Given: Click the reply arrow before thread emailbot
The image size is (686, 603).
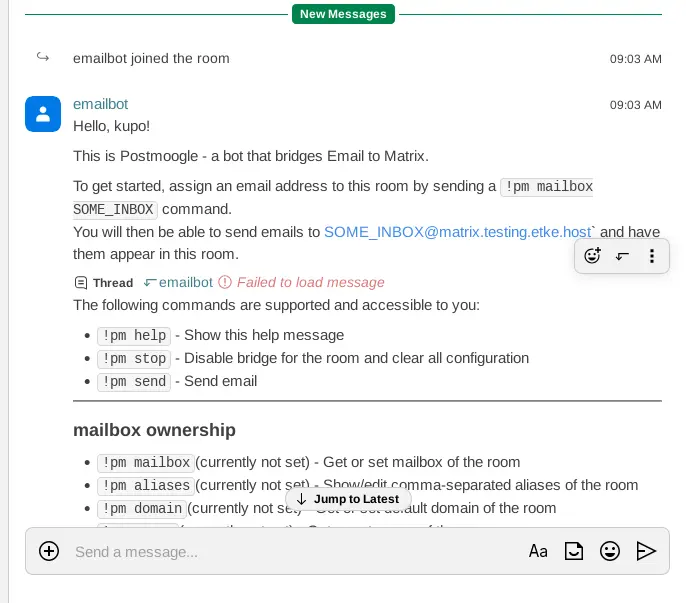Looking at the screenshot, I should [x=150, y=283].
